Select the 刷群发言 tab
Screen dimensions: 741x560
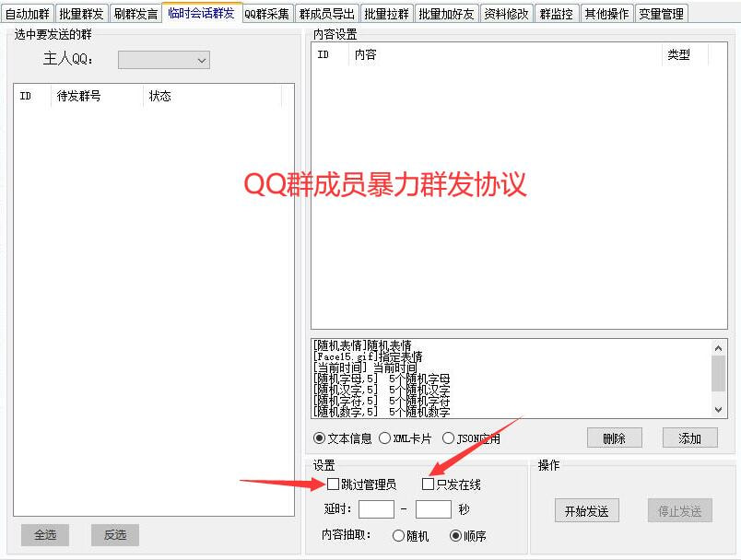click(x=135, y=14)
